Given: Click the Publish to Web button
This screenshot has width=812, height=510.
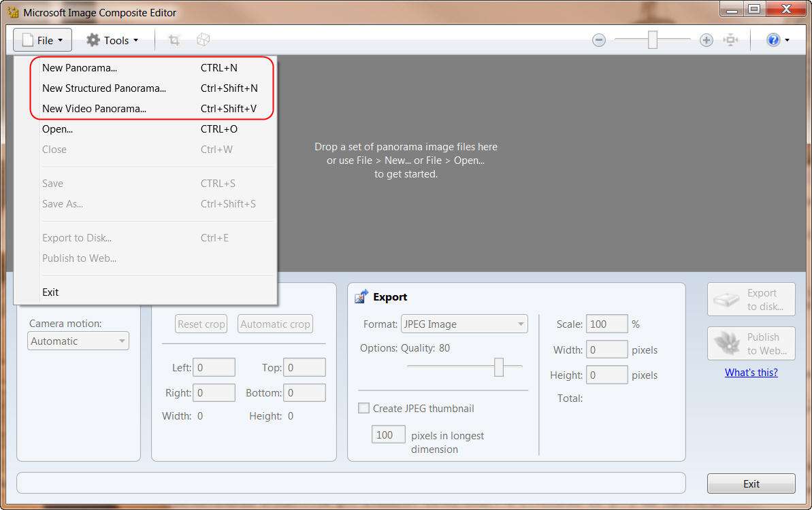Looking at the screenshot, I should point(751,343).
